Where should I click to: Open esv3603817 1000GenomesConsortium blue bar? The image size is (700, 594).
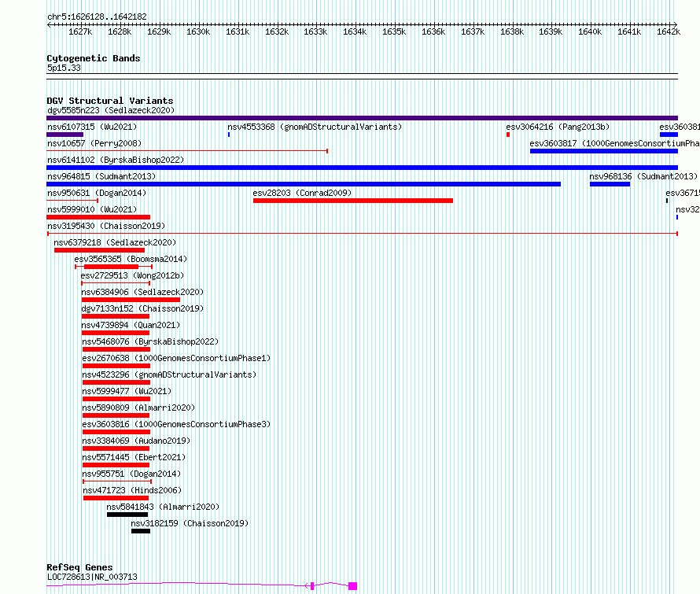tap(603, 151)
